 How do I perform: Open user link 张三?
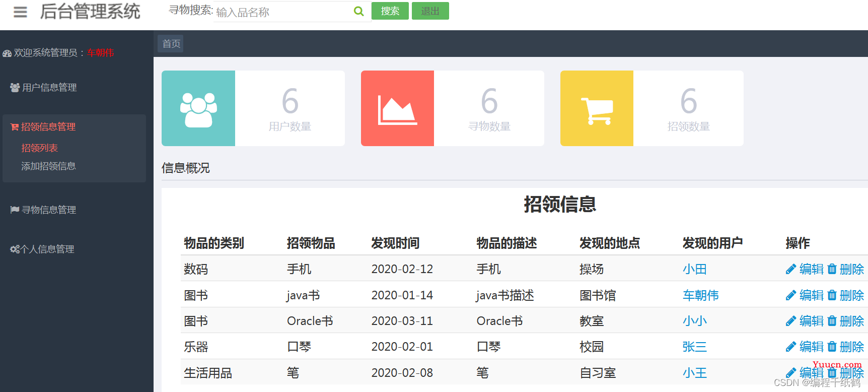coord(695,347)
